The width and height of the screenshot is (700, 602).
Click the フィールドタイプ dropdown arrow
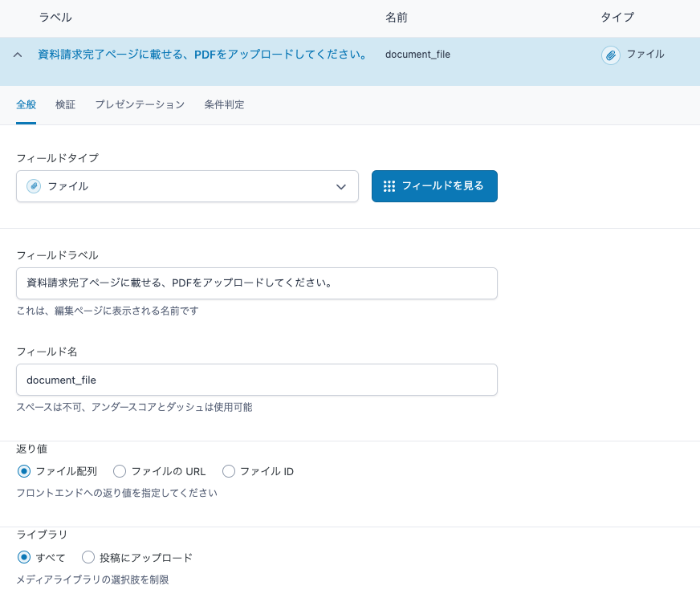(x=341, y=186)
